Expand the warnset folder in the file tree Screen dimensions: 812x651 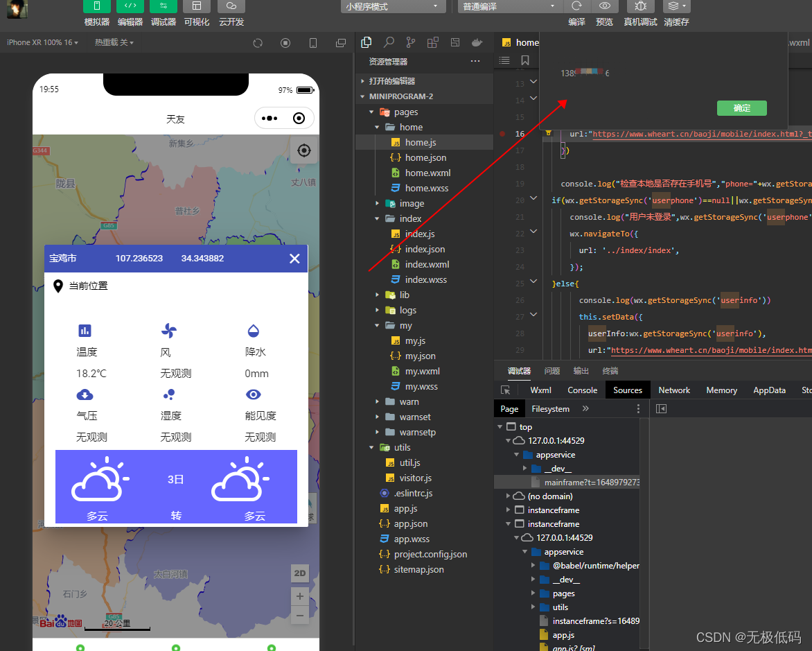coord(415,417)
